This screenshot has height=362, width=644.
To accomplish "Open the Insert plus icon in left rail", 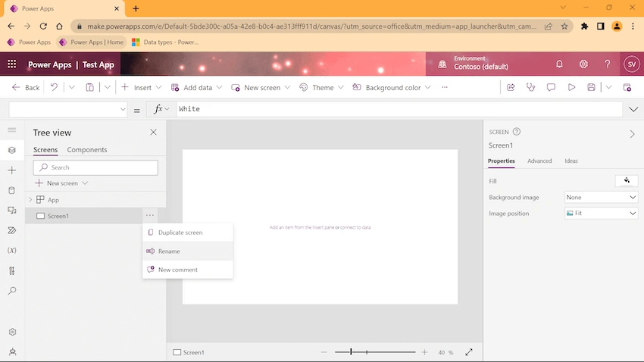I will (x=12, y=170).
